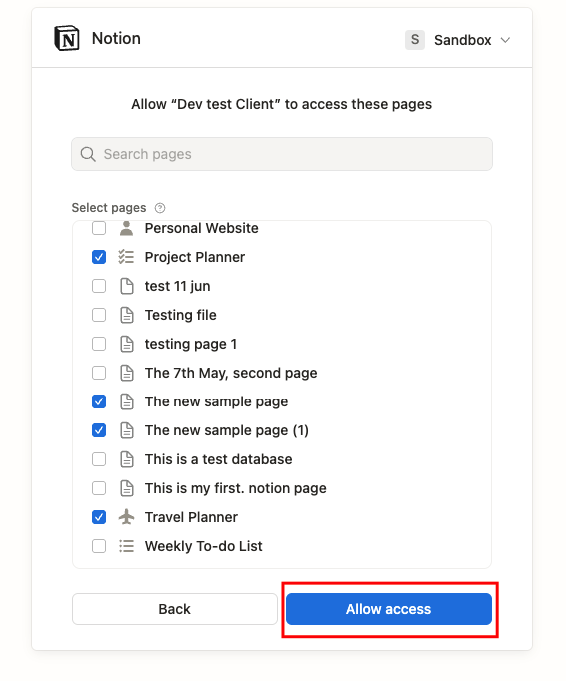Click the Weekly To-do List page name
Viewport: 566px width, 681px height.
pyautogui.click(x=203, y=546)
